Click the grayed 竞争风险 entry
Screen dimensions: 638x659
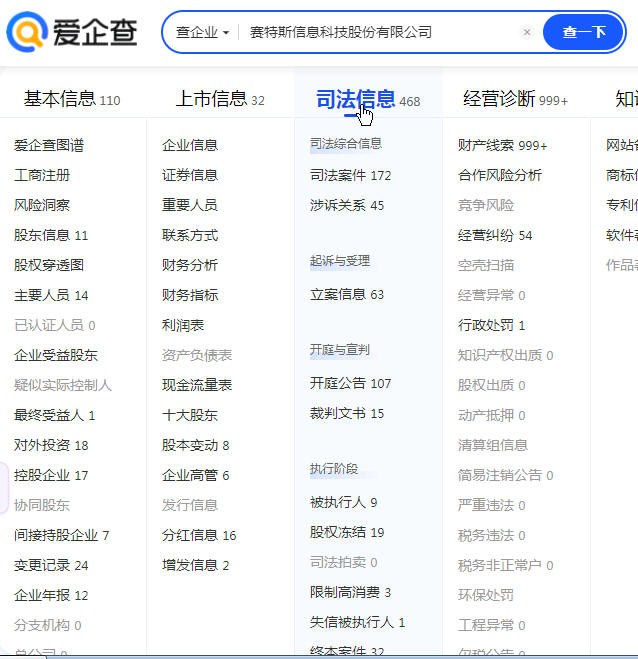(486, 205)
